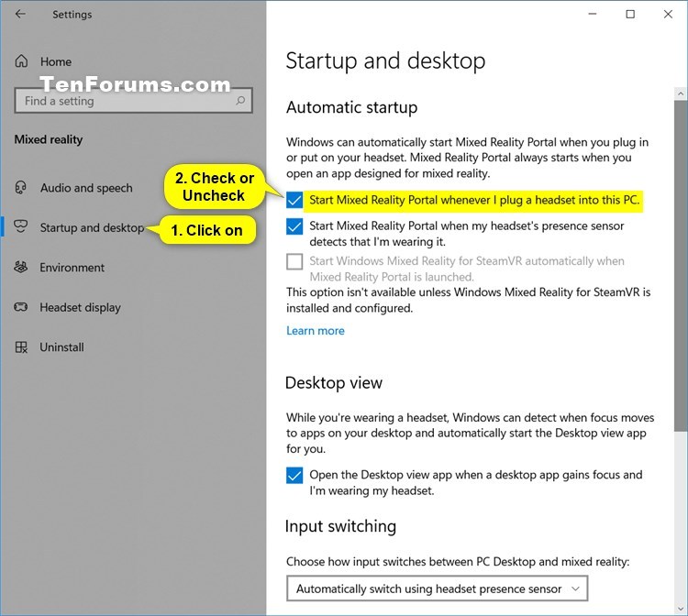Open Uninstall page
Image resolution: width=688 pixels, height=616 pixels.
[61, 347]
